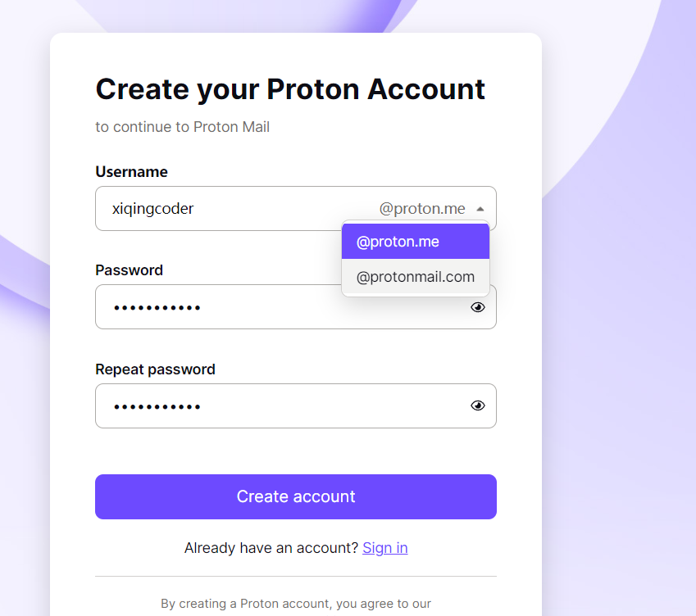Choose @protonmail.com as the email domain
The width and height of the screenshot is (696, 616).
[x=416, y=276]
